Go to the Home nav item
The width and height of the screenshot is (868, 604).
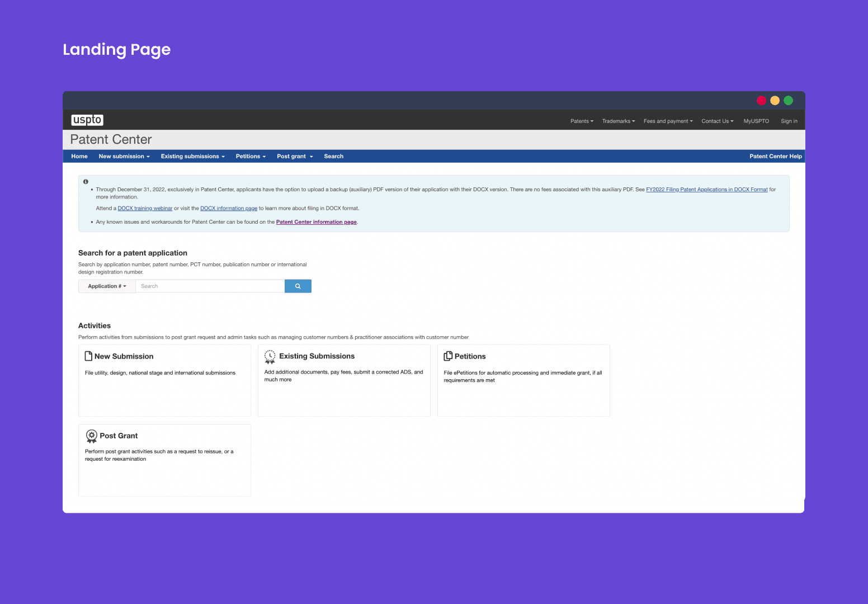pos(79,157)
